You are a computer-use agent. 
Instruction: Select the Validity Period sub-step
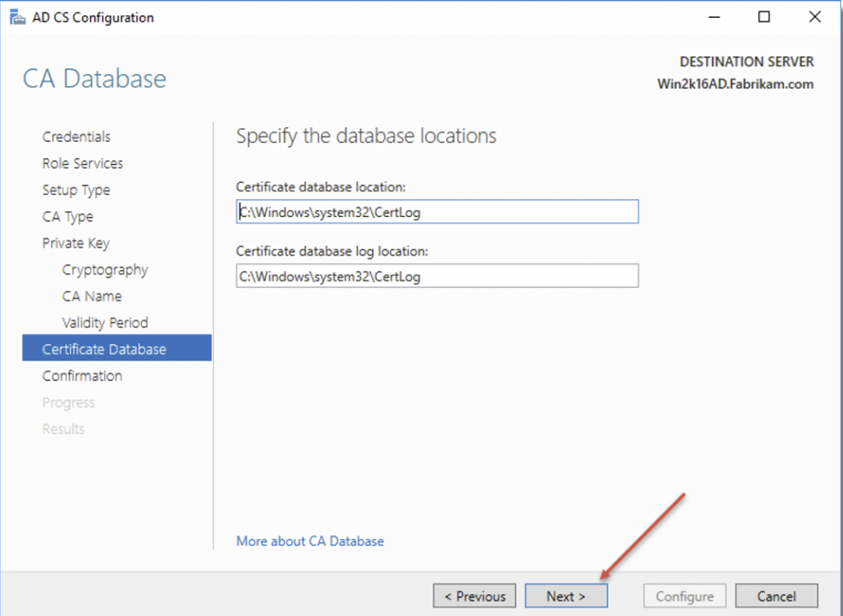[105, 323]
